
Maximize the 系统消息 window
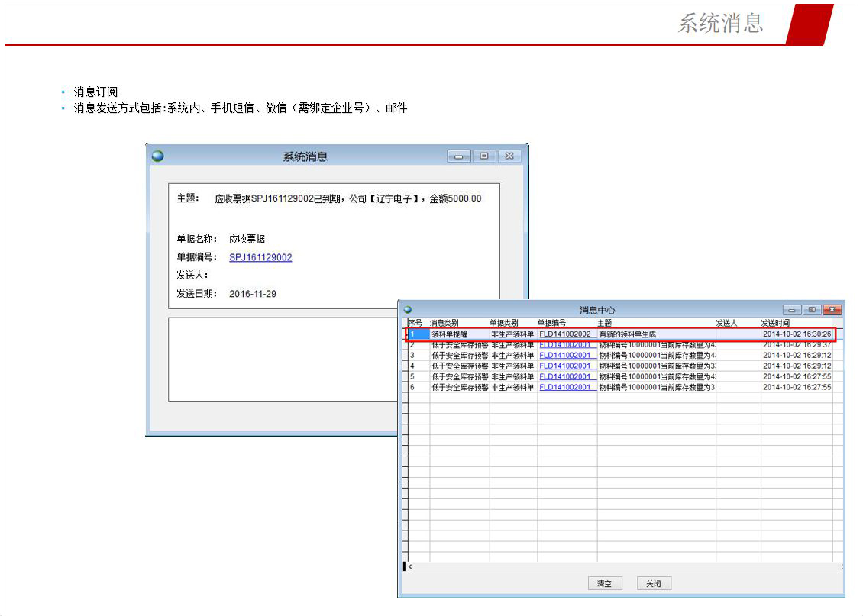483,156
